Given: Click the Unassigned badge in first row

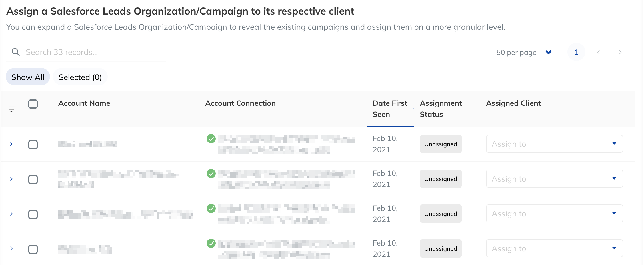Looking at the screenshot, I should coord(441,144).
